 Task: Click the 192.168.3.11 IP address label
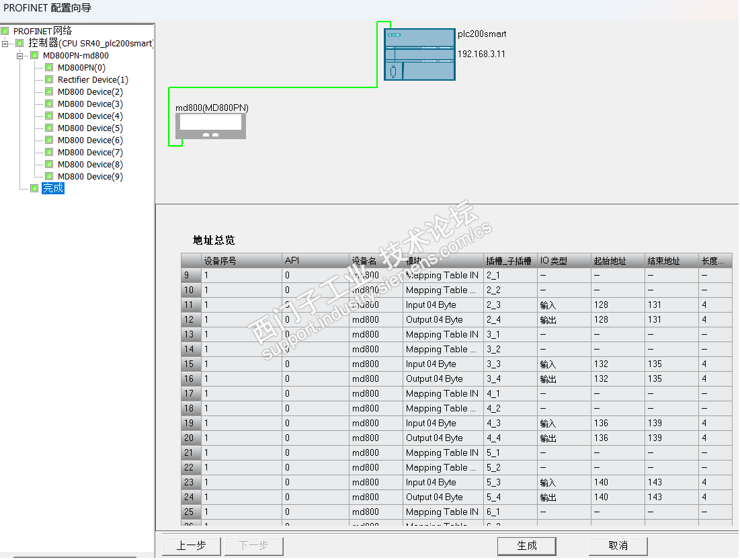tap(481, 54)
